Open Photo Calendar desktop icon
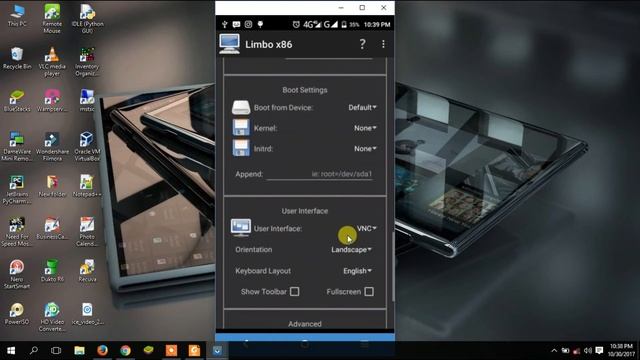The width and height of the screenshot is (640, 360). (87, 231)
